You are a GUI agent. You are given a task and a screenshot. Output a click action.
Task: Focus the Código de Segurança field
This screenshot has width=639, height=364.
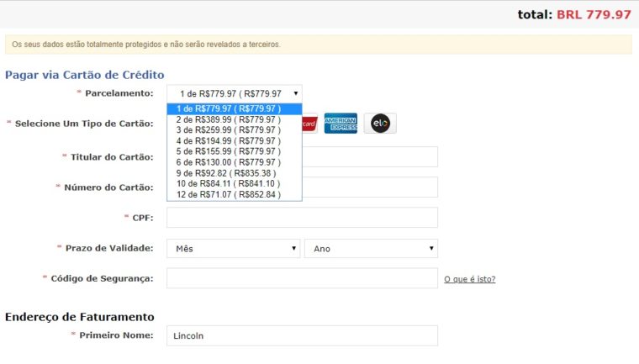coord(302,278)
